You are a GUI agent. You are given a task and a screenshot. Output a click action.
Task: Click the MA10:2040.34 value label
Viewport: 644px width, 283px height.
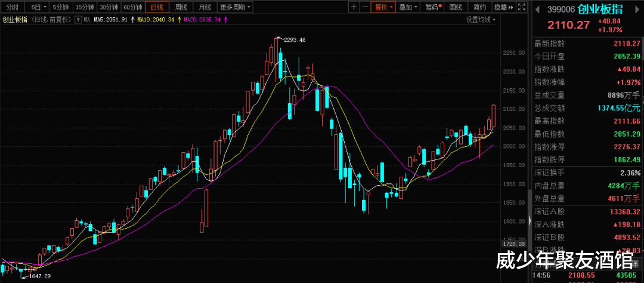(157, 19)
